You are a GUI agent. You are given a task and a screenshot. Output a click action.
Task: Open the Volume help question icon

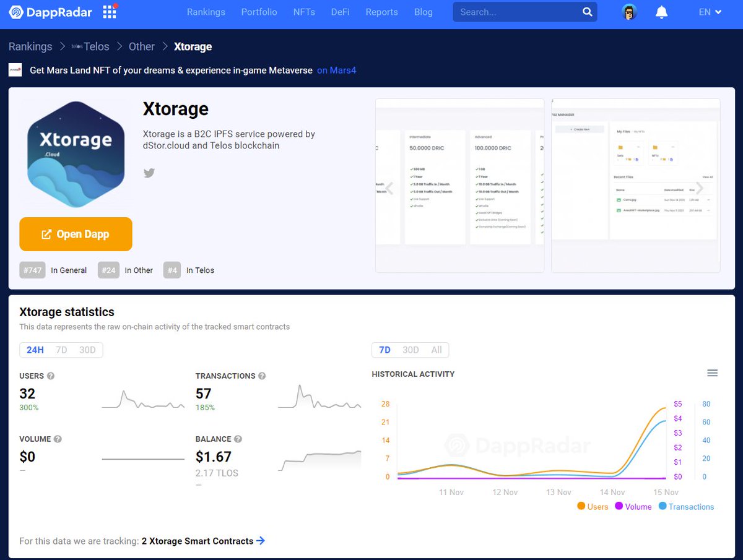58,439
